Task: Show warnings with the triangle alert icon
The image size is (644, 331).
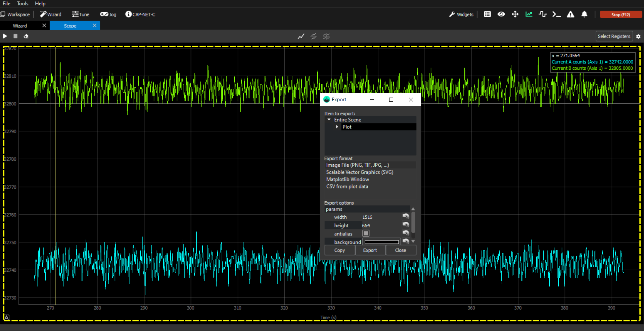Action: point(570,14)
